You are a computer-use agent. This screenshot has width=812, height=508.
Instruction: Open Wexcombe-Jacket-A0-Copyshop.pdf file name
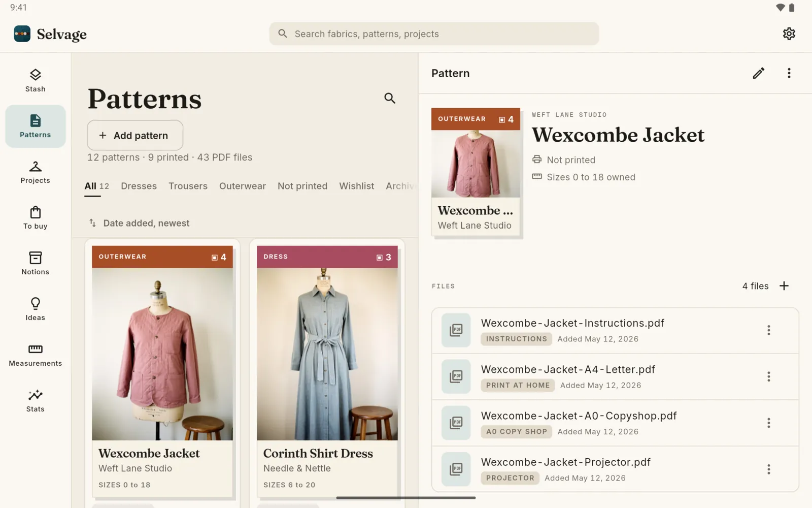pyautogui.click(x=579, y=416)
